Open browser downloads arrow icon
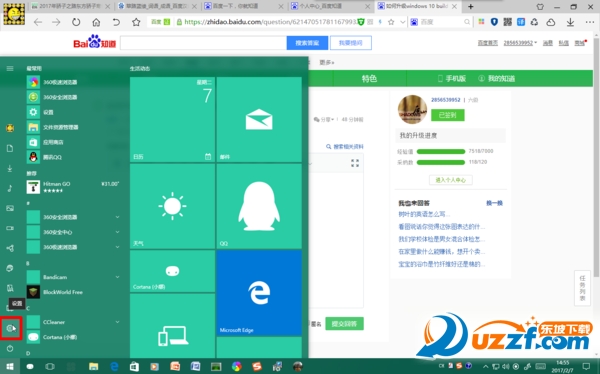This screenshot has width=600, height=374. [x=570, y=22]
